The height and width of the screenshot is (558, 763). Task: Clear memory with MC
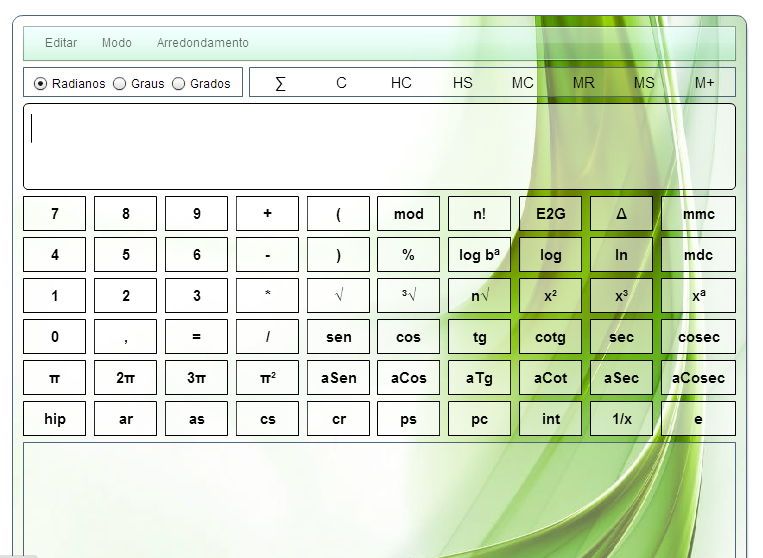coord(523,83)
